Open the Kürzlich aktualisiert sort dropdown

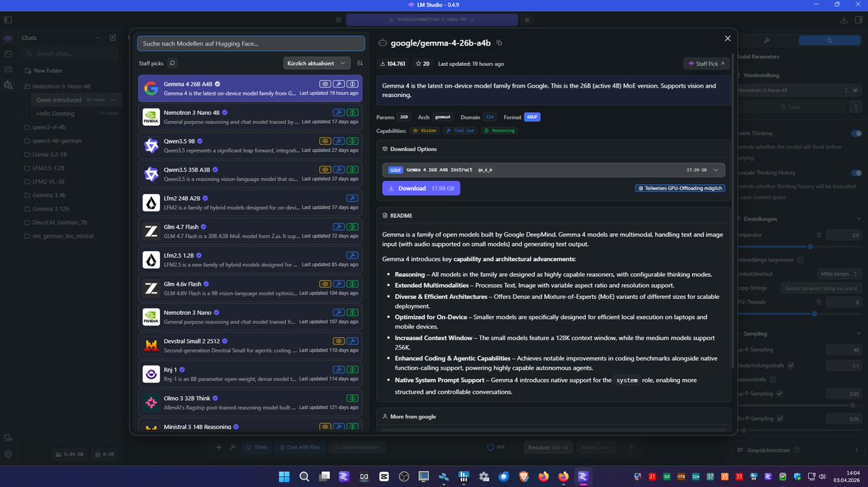click(317, 64)
